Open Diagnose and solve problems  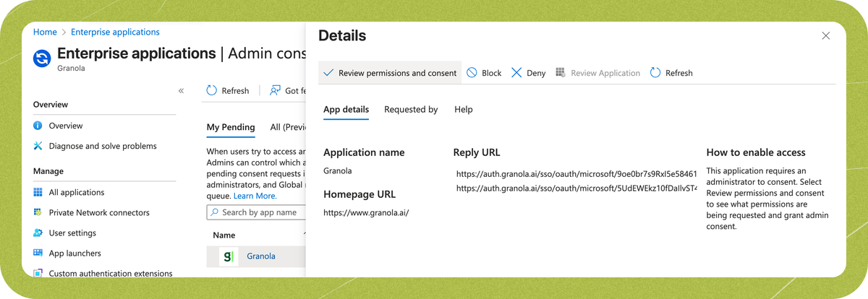pyautogui.click(x=104, y=146)
